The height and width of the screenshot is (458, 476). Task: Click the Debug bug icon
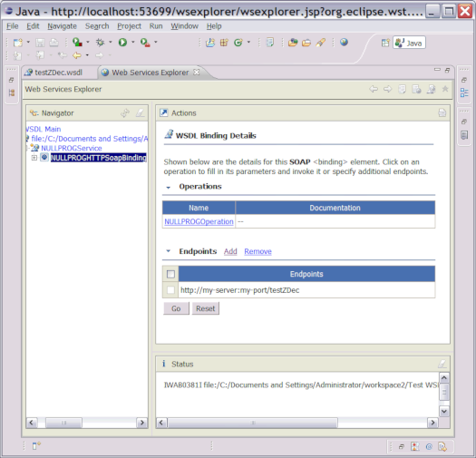click(100, 43)
